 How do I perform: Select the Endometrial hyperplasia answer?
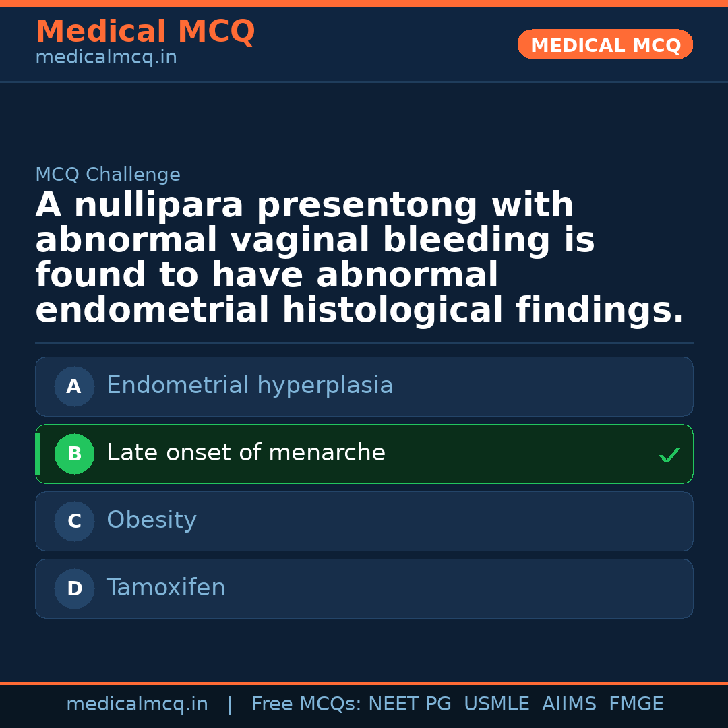pyautogui.click(x=249, y=386)
